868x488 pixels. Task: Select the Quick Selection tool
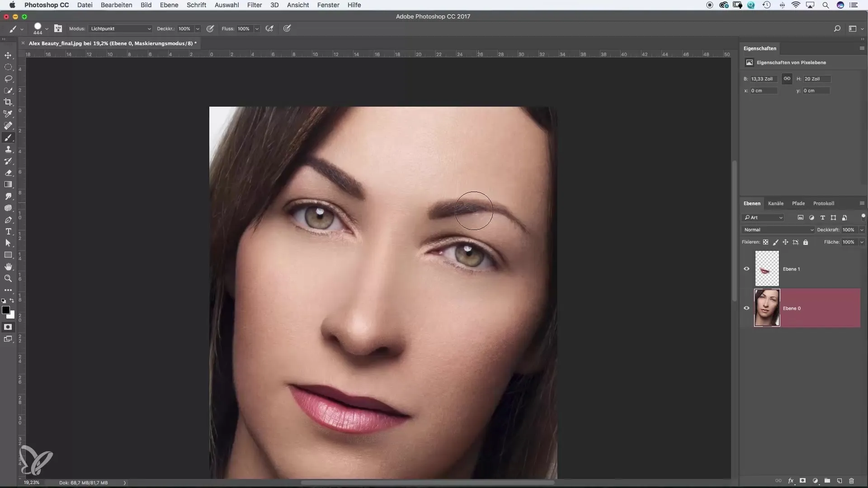8,90
